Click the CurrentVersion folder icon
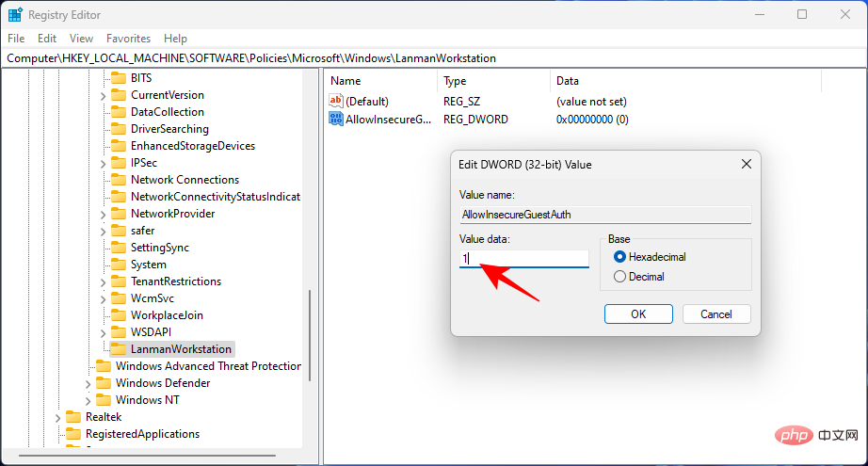 [119, 95]
